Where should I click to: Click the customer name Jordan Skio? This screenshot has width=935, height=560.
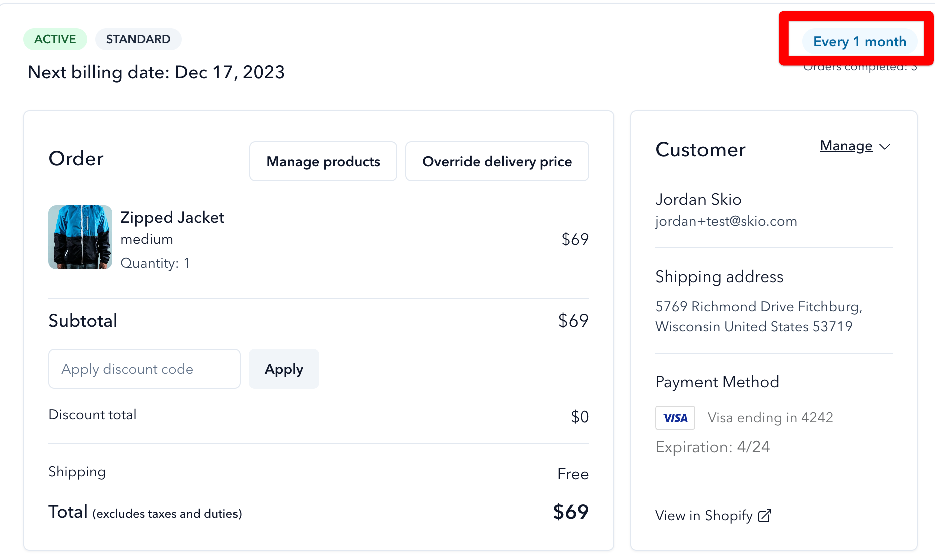pyautogui.click(x=698, y=199)
